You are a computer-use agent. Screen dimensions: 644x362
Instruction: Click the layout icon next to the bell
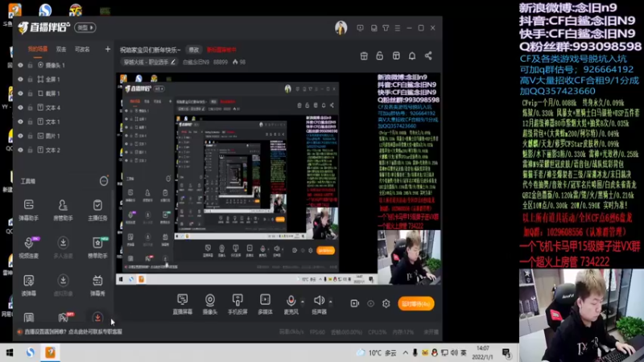396,56
